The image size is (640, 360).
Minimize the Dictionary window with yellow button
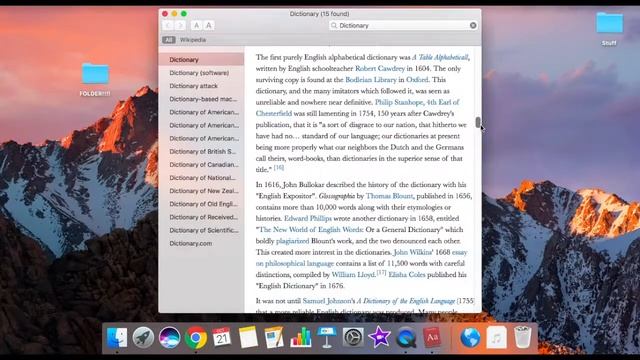174,14
